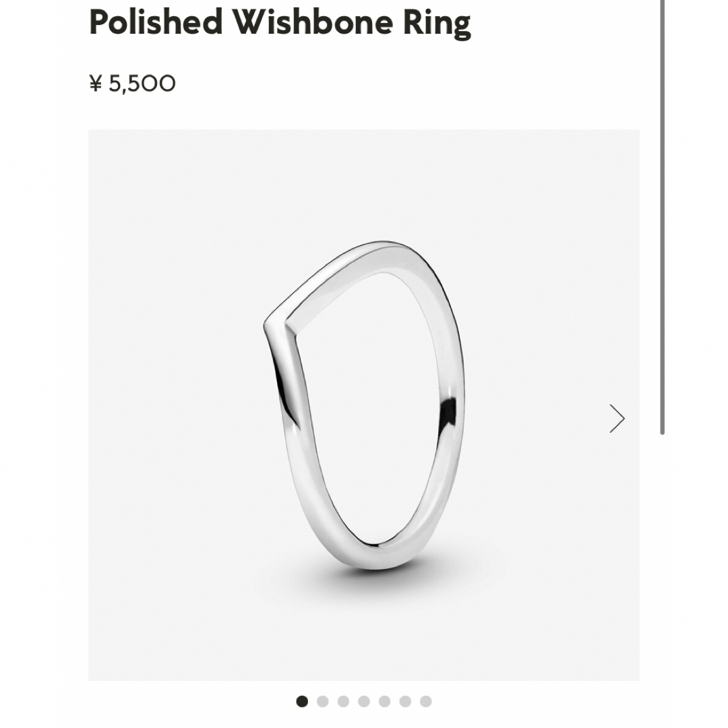Click the vertical scrollbar thumb
The width and height of the screenshot is (728, 728).
[x=663, y=216]
